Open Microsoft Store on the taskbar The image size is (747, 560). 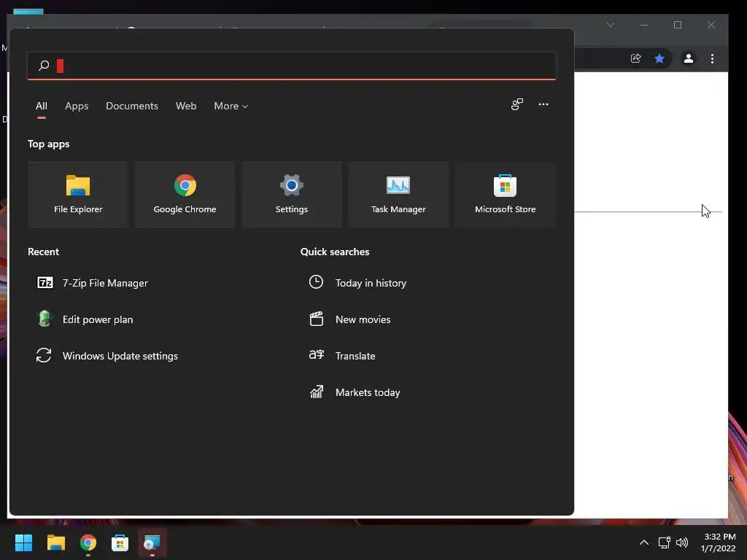120,542
